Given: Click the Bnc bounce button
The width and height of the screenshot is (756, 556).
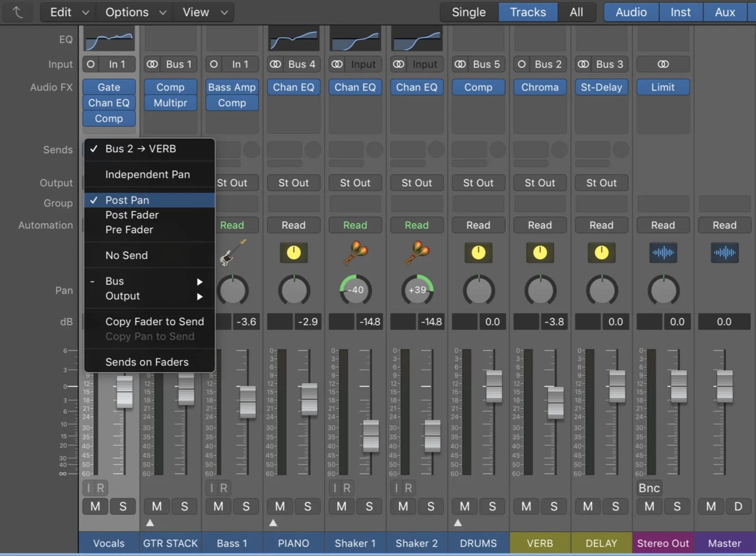Looking at the screenshot, I should click(x=649, y=488).
